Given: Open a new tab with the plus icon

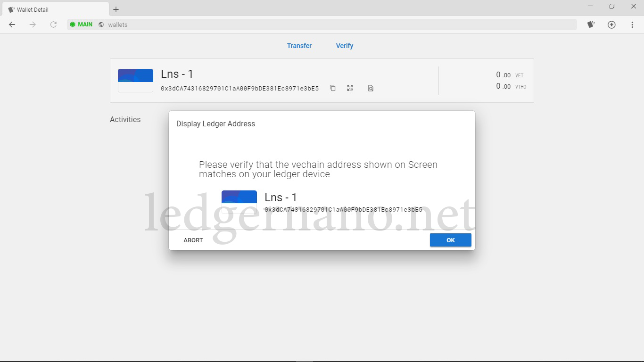Looking at the screenshot, I should (116, 9).
